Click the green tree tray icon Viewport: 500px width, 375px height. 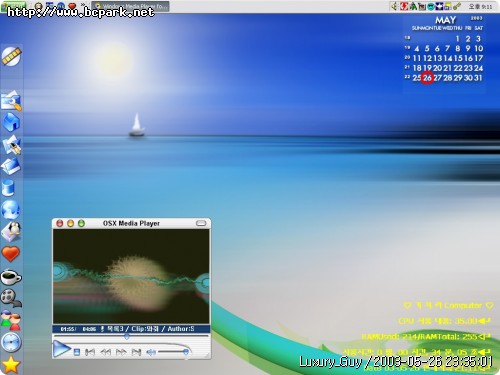[413, 6]
